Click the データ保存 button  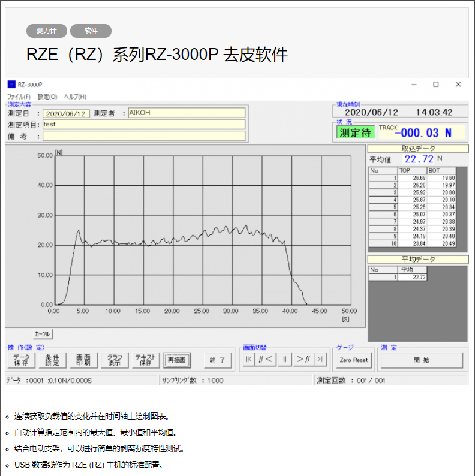point(22,360)
